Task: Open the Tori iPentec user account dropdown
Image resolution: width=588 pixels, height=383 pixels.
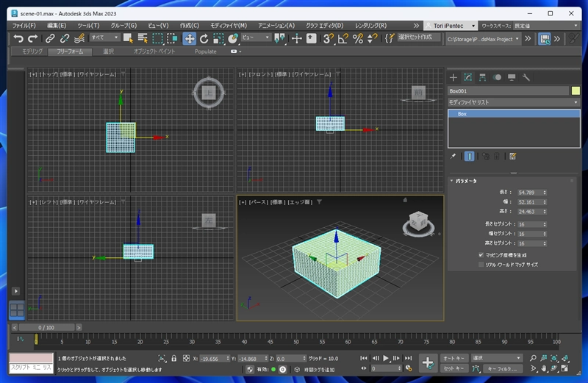Action: pyautogui.click(x=451, y=26)
